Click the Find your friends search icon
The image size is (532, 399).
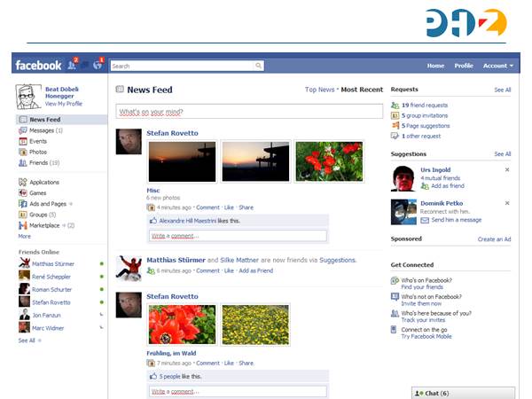click(x=395, y=280)
